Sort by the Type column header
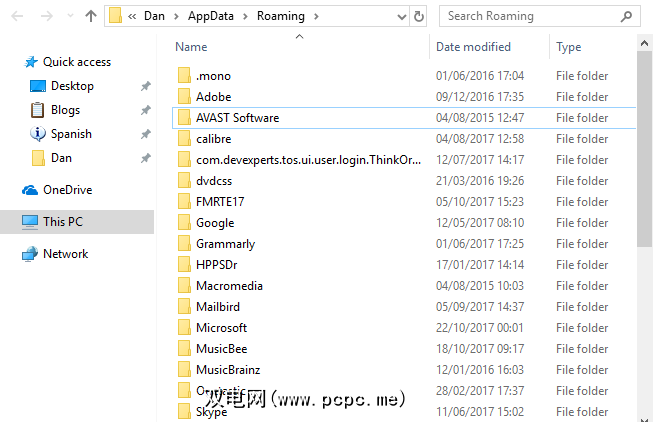Image resolution: width=653 pixels, height=422 pixels. click(x=568, y=47)
